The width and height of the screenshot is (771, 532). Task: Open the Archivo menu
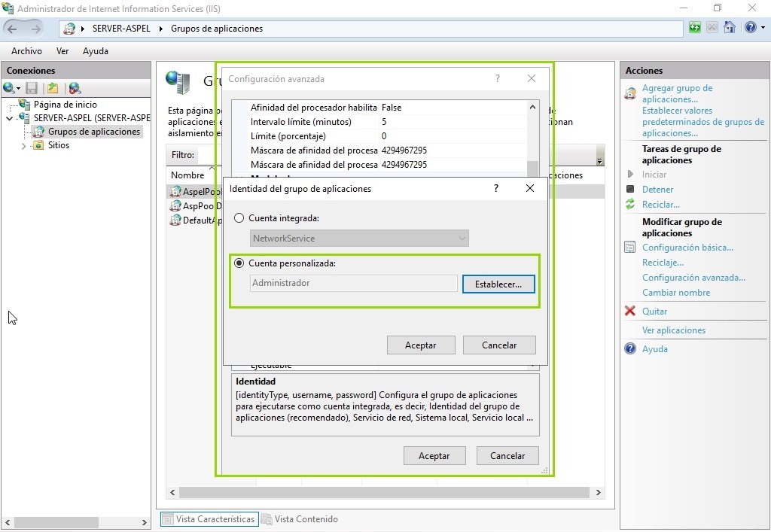(26, 51)
